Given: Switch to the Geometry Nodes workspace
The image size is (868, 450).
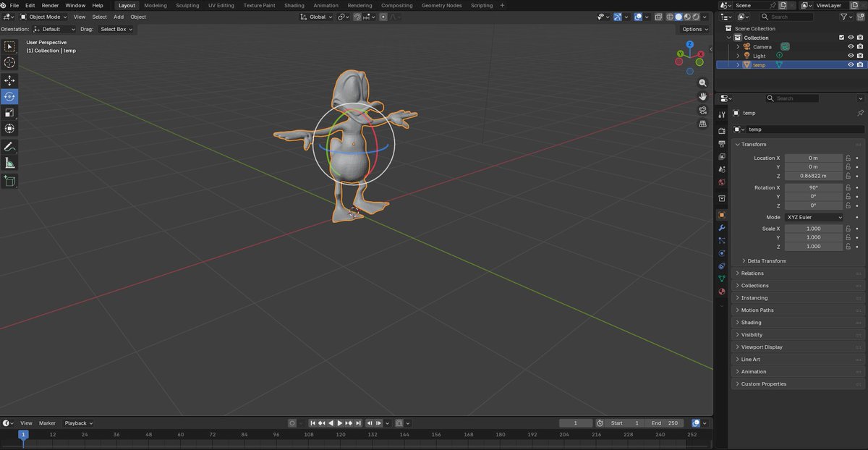Looking at the screenshot, I should (442, 5).
